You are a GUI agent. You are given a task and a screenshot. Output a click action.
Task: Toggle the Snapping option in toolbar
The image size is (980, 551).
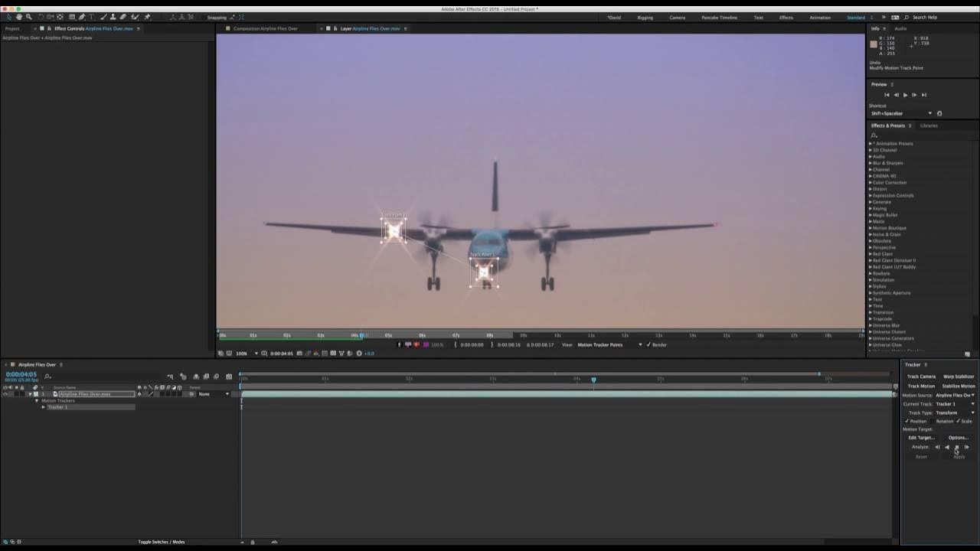point(217,17)
